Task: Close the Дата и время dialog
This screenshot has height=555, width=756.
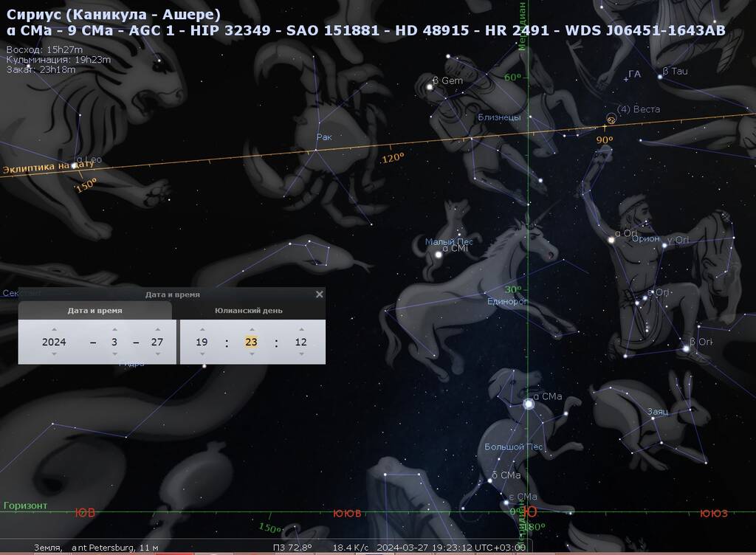Action: click(319, 294)
